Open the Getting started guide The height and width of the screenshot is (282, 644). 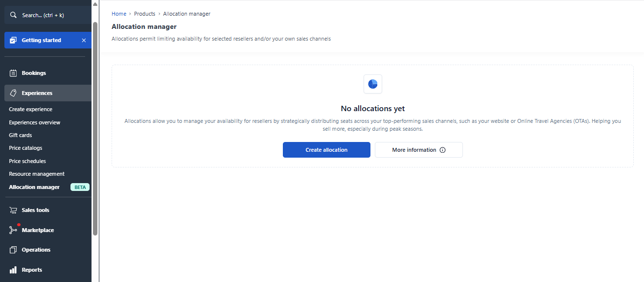(x=42, y=40)
